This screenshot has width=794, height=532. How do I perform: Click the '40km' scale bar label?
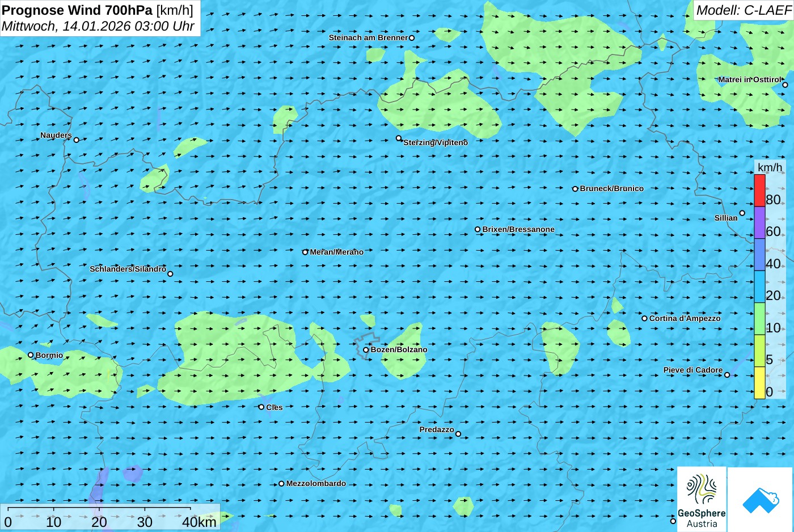(199, 522)
